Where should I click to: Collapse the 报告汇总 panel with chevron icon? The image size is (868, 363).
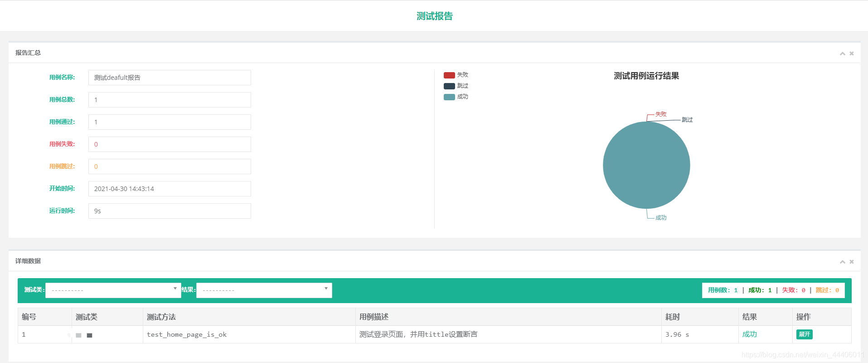pyautogui.click(x=842, y=54)
